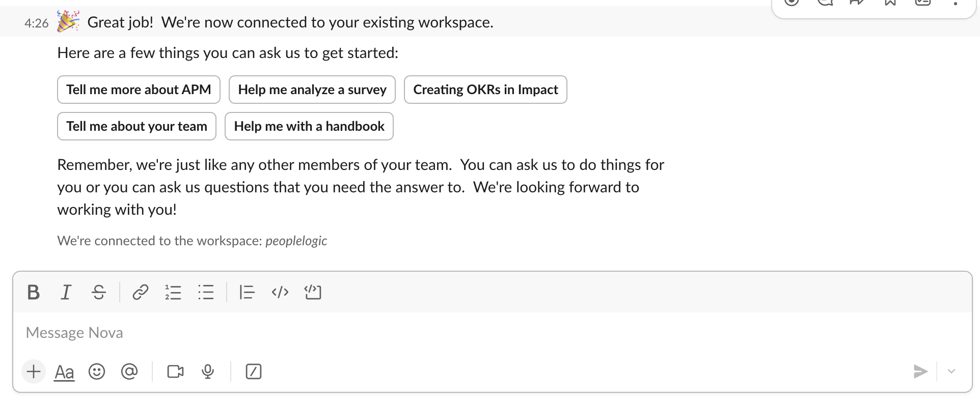Open the slash shortcuts menu
Screen dimensions: 980x403
(254, 371)
